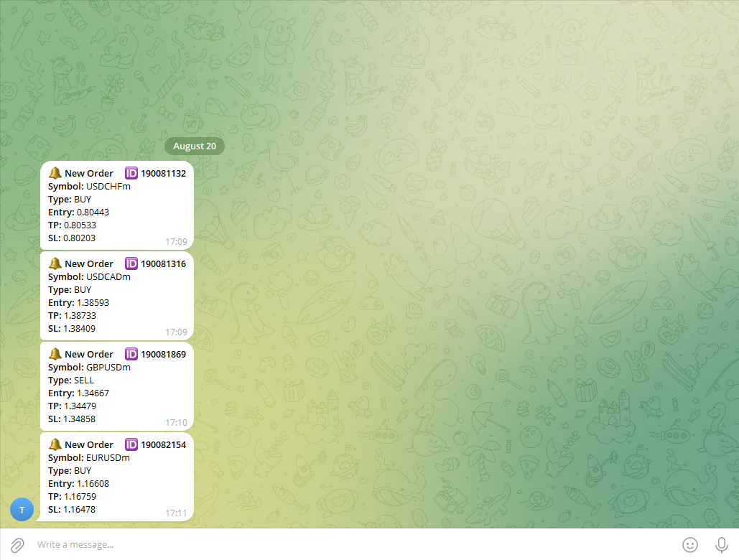Select the SELL order message for GBPUSDm
739x560 pixels.
click(x=117, y=386)
